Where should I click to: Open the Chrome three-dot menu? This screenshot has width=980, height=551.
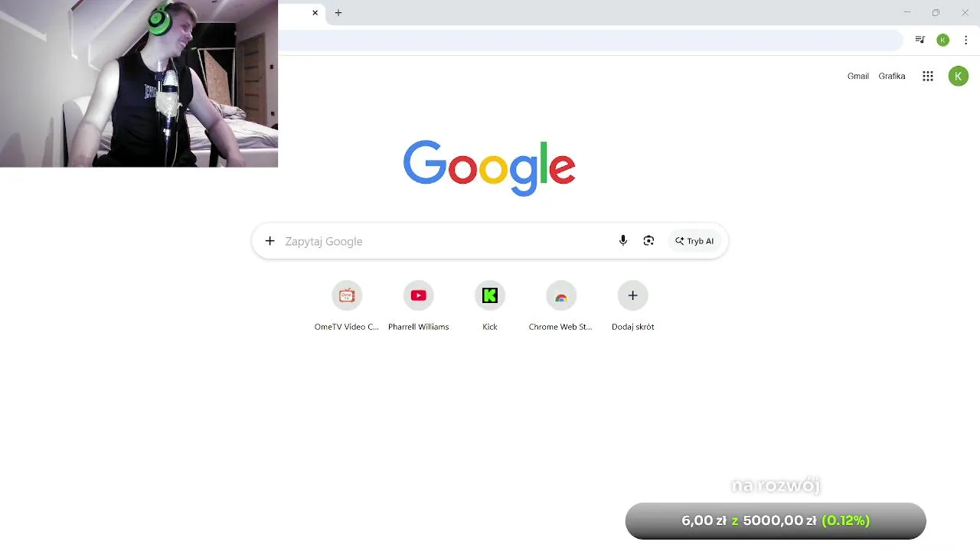[966, 40]
